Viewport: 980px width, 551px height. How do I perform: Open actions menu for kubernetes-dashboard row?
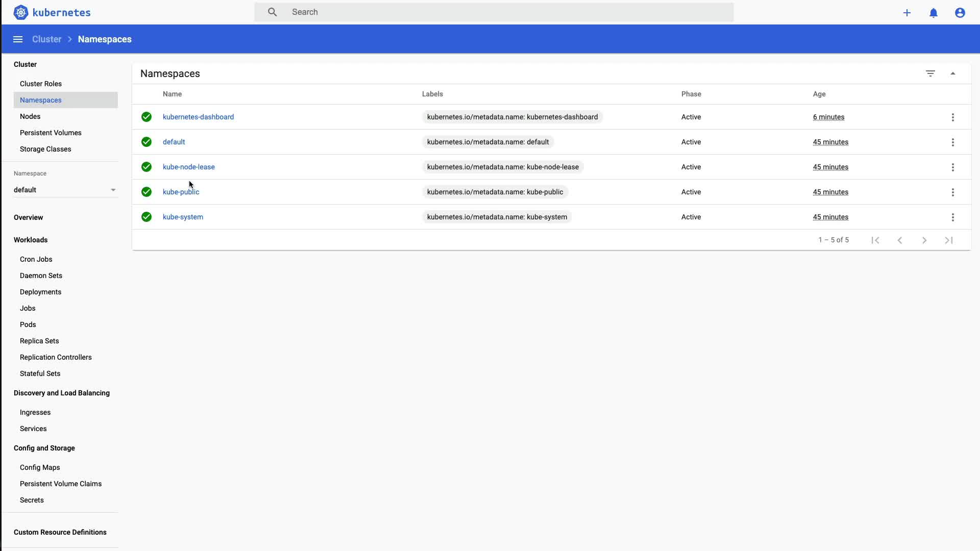coord(953,117)
